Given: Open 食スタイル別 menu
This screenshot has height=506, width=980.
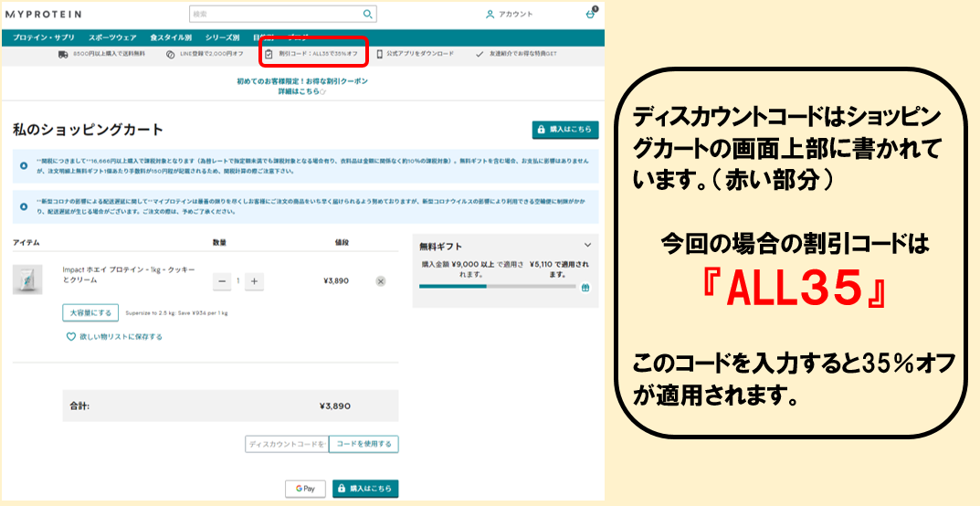Looking at the screenshot, I should (x=171, y=37).
